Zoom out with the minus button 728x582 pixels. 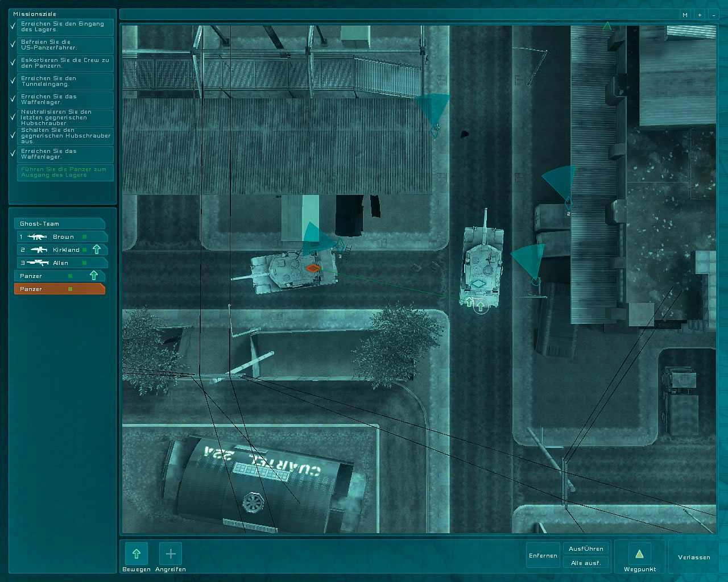[x=714, y=15]
